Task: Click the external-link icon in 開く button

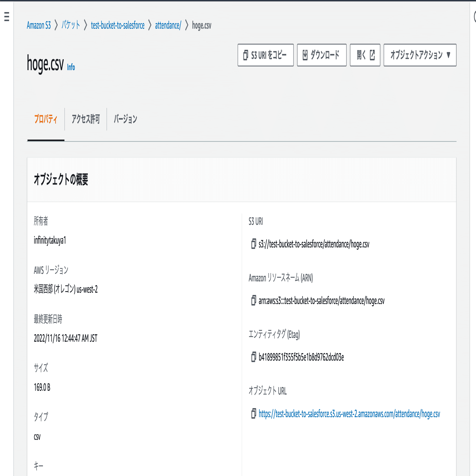Action: pos(372,55)
